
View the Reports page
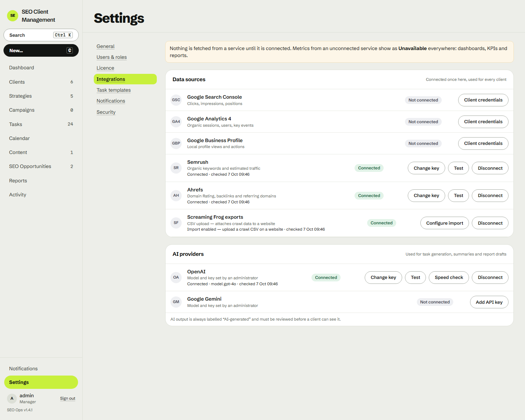click(x=41, y=181)
